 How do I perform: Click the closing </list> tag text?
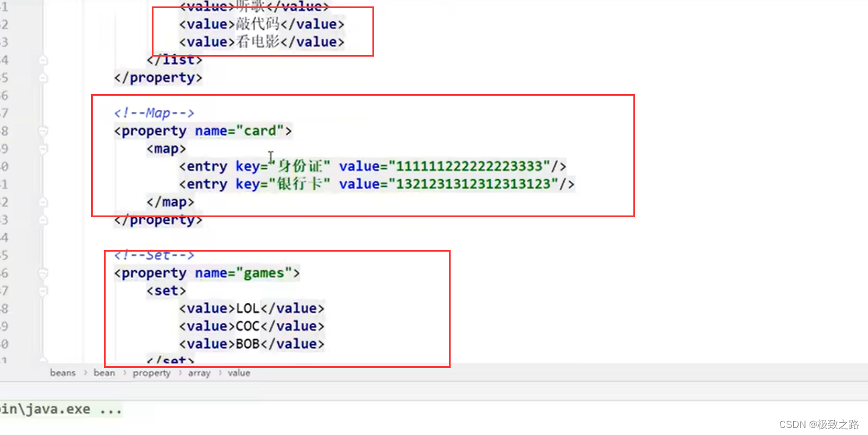coord(175,60)
